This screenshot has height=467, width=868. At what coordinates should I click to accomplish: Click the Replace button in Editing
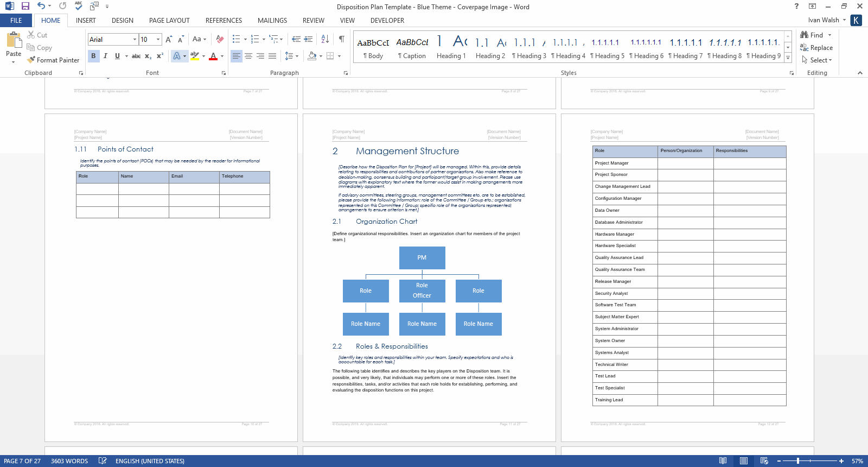coord(816,48)
